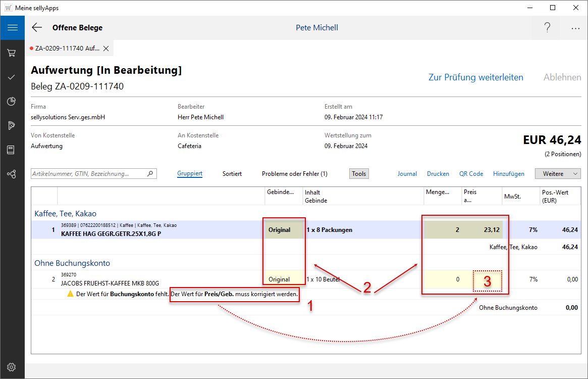Show Probleme oder Fehler (1) filter
This screenshot has height=379, width=588.
294,173
